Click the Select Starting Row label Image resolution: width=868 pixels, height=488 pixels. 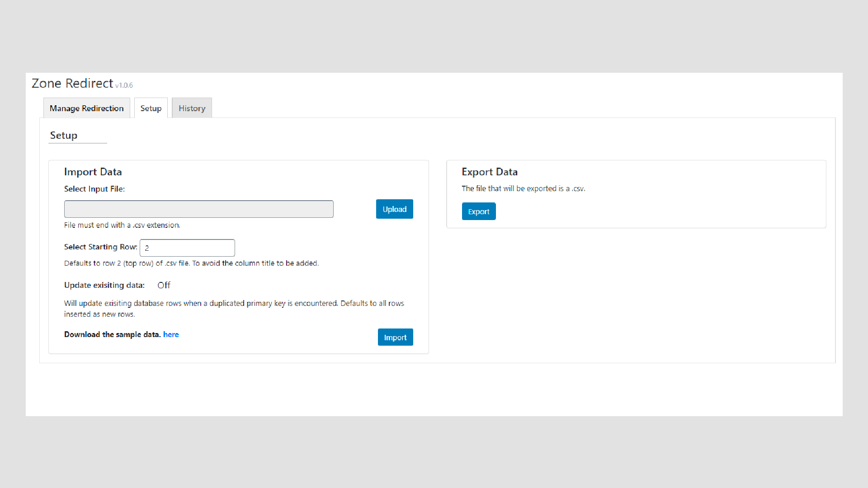point(100,247)
